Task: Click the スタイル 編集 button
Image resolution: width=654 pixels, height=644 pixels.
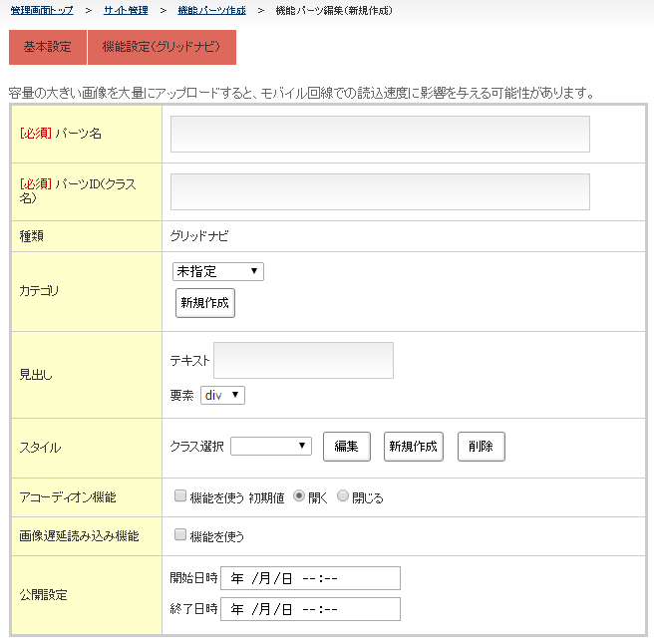Action: tap(347, 447)
